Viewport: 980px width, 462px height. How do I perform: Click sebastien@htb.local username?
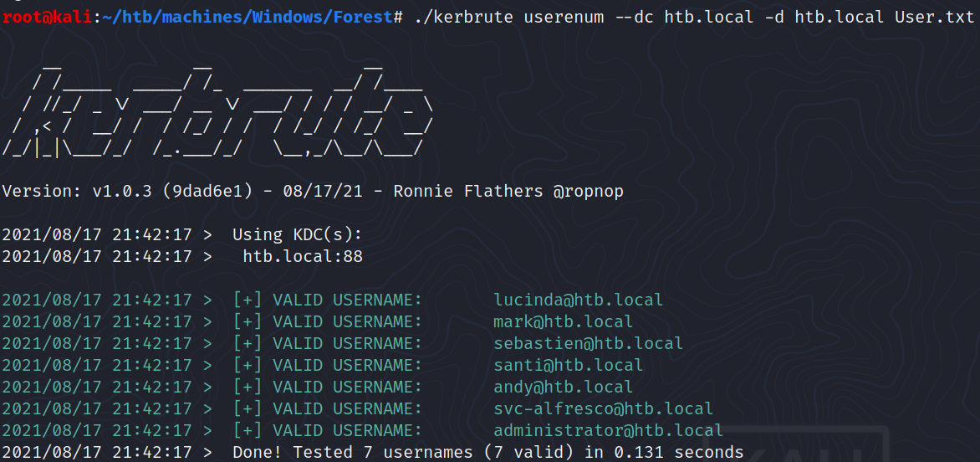click(588, 344)
